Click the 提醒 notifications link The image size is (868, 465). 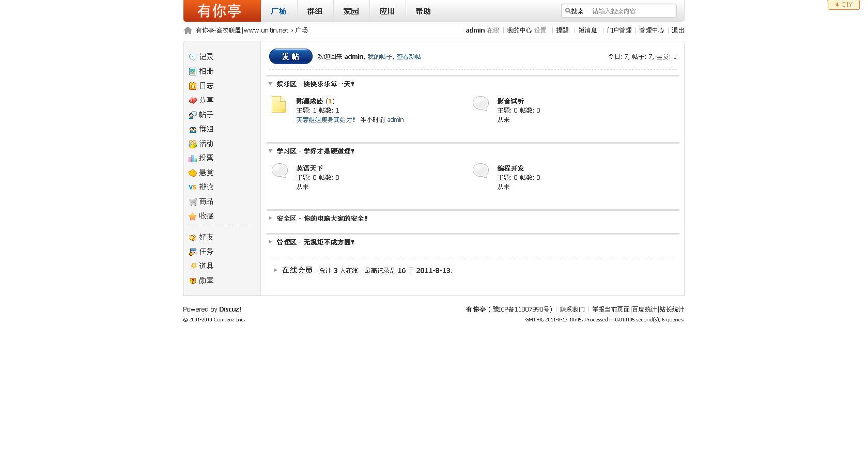pyautogui.click(x=563, y=30)
